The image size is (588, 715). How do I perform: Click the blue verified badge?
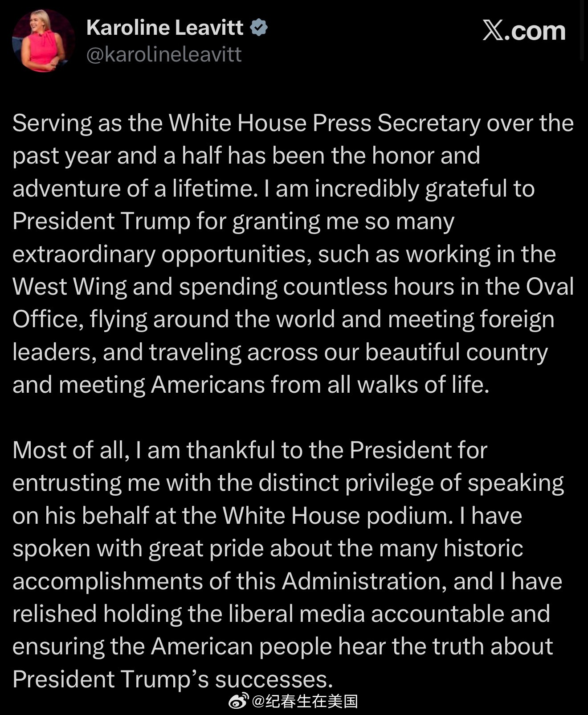tap(259, 28)
